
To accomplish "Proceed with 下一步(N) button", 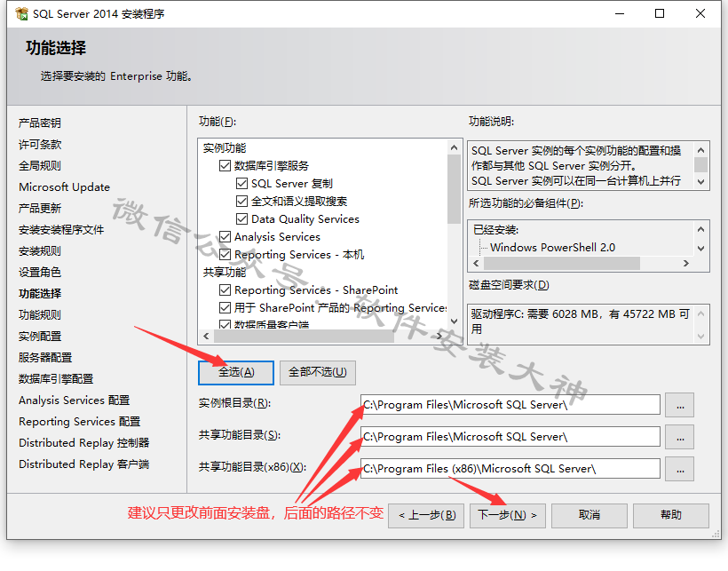I will click(508, 516).
